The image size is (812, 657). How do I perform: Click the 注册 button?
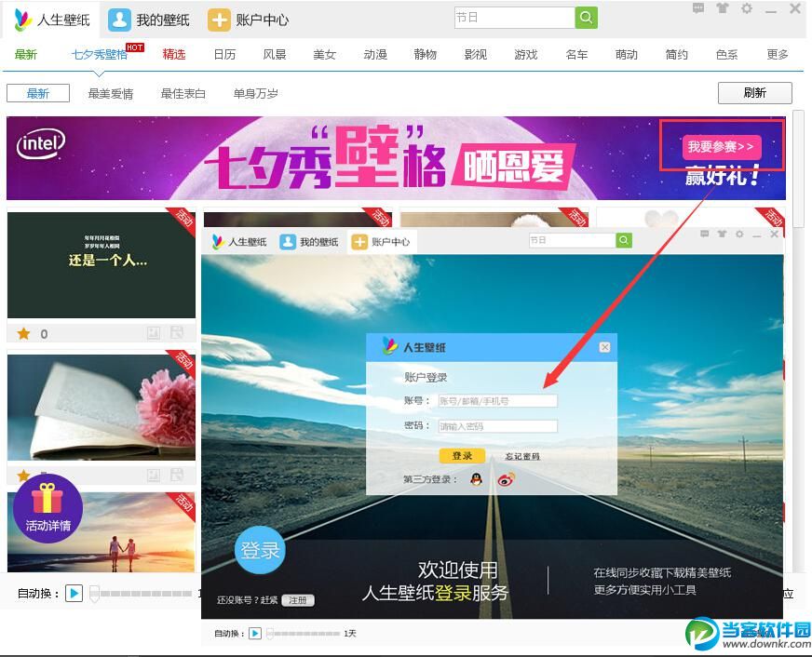pyautogui.click(x=298, y=600)
